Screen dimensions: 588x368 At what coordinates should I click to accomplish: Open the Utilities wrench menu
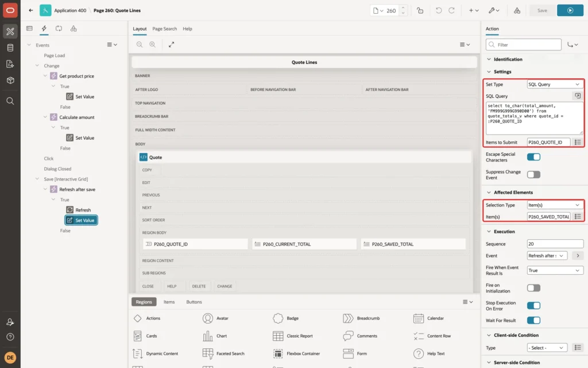(494, 10)
